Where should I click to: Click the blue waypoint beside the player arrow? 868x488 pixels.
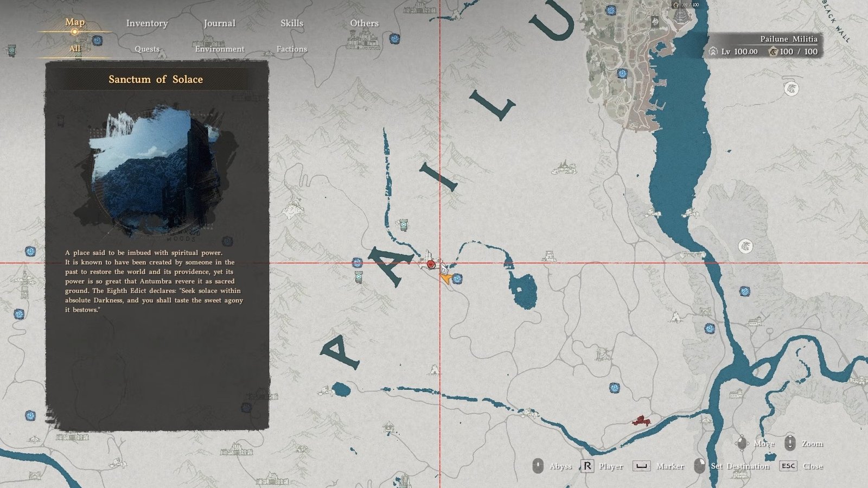coord(457,278)
